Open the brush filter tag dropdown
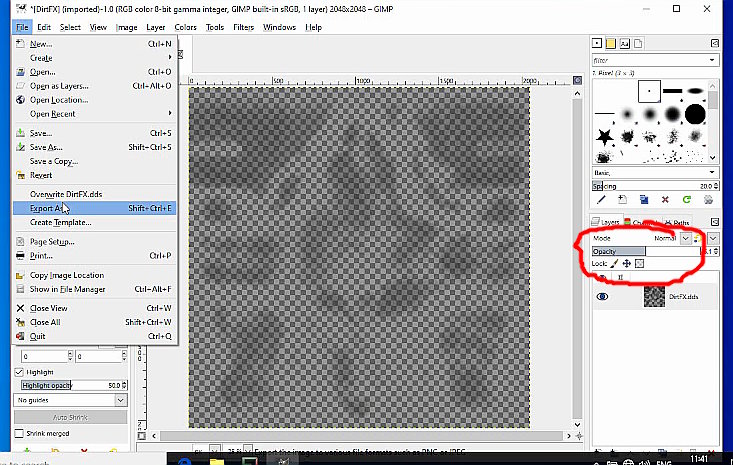Viewport: 733px width, 465px height. pyautogui.click(x=712, y=60)
